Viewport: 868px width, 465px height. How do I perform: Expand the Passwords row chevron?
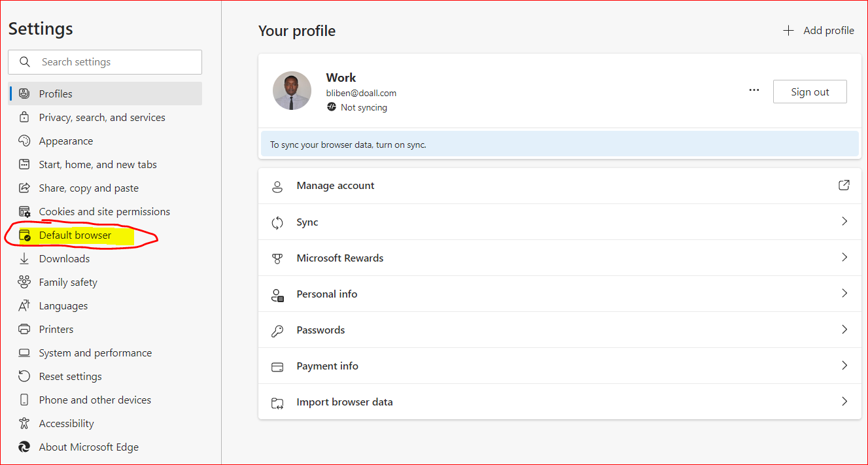[844, 330]
